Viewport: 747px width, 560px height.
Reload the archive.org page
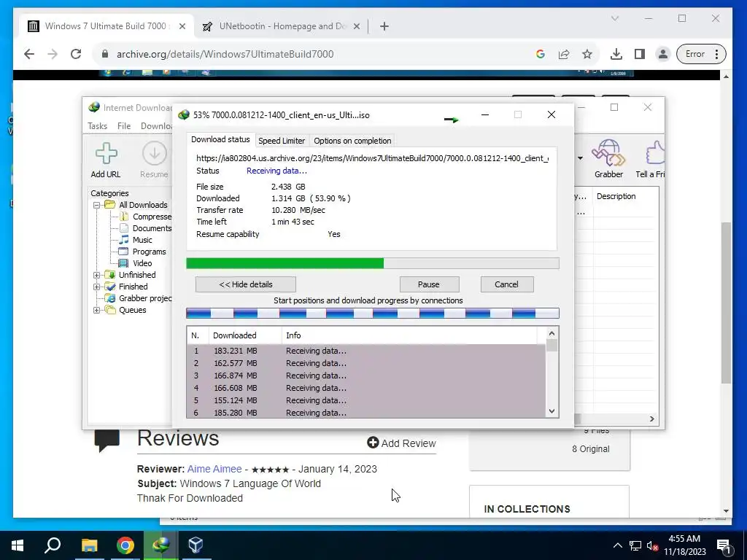click(76, 54)
